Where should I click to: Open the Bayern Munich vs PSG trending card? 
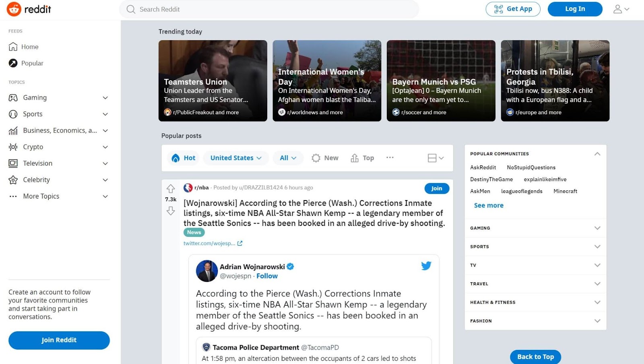click(441, 81)
